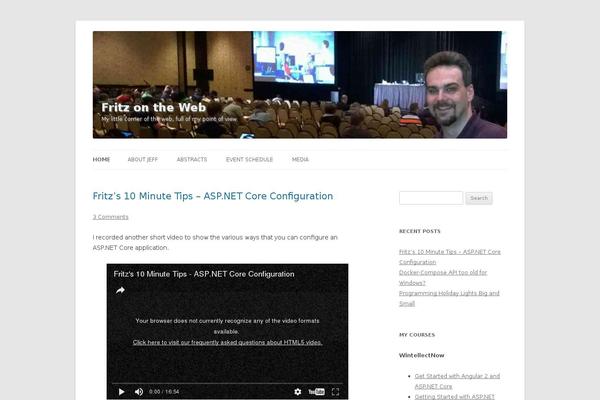Viewport: 600px width, 400px height.
Task: Click the share arrow icon on video
Action: (x=120, y=290)
